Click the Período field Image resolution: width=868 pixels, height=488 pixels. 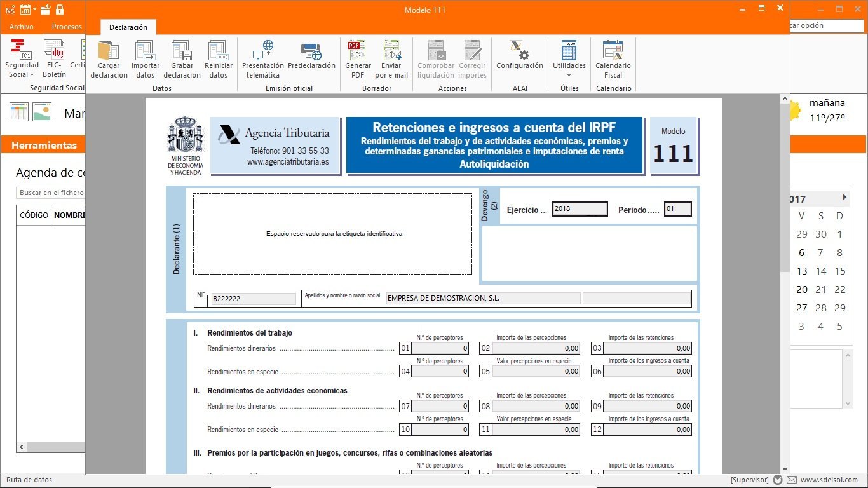(x=677, y=209)
